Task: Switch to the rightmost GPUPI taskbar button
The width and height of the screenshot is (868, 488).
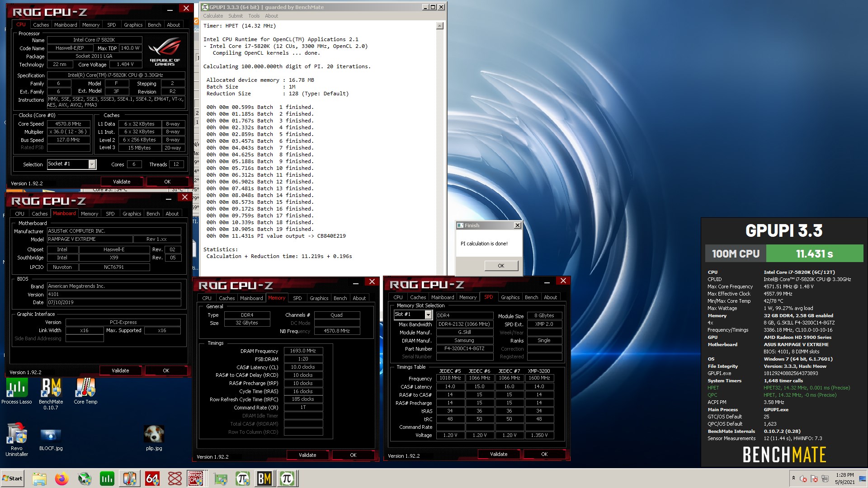Action: coord(287,479)
